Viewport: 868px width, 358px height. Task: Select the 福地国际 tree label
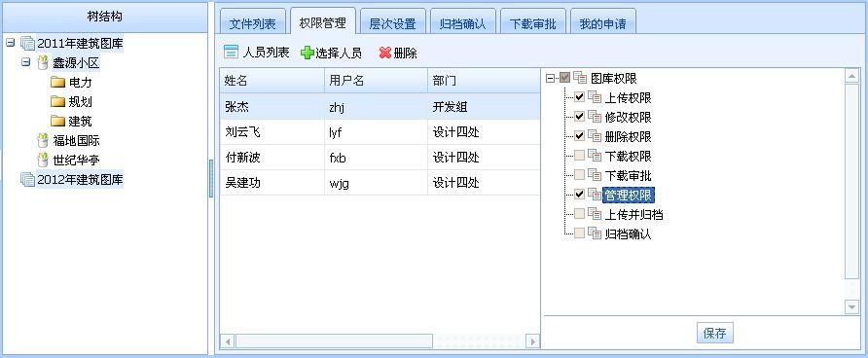(x=77, y=141)
